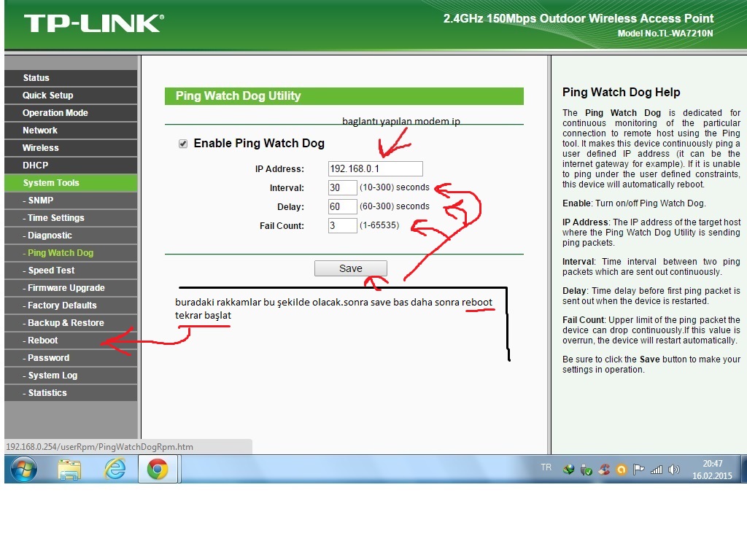The height and width of the screenshot is (560, 747).
Task: Go to Operation Mode page
Action: pyautogui.click(x=71, y=113)
